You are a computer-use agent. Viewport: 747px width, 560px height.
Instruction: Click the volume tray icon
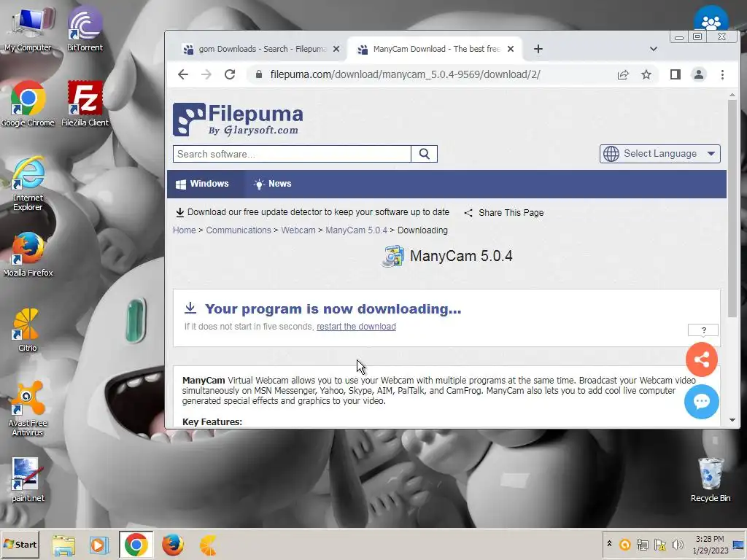[x=677, y=544]
